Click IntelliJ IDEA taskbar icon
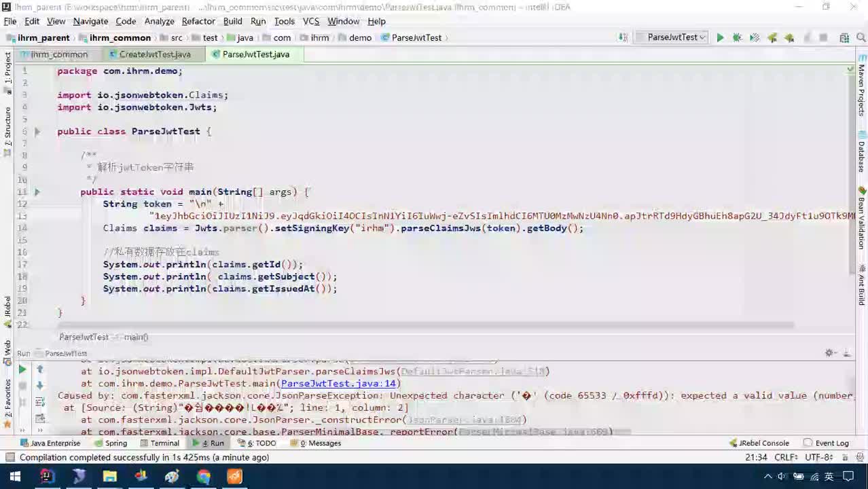Viewport: 868px width, 489px height. (x=47, y=477)
